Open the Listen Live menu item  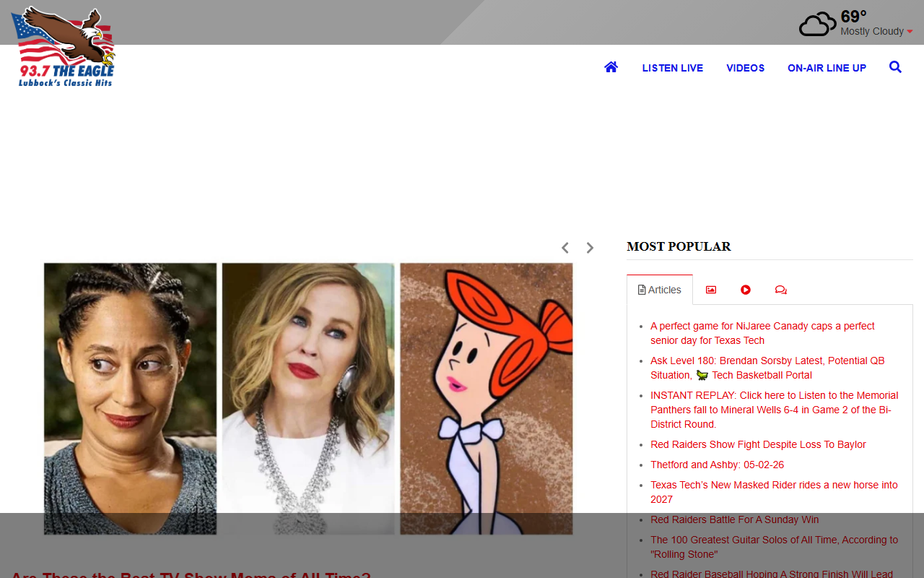(x=673, y=68)
